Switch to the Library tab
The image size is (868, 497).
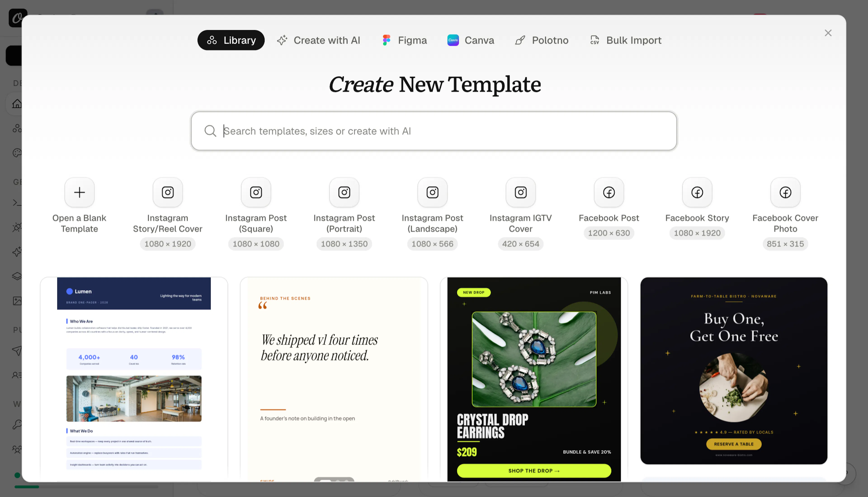click(x=231, y=40)
